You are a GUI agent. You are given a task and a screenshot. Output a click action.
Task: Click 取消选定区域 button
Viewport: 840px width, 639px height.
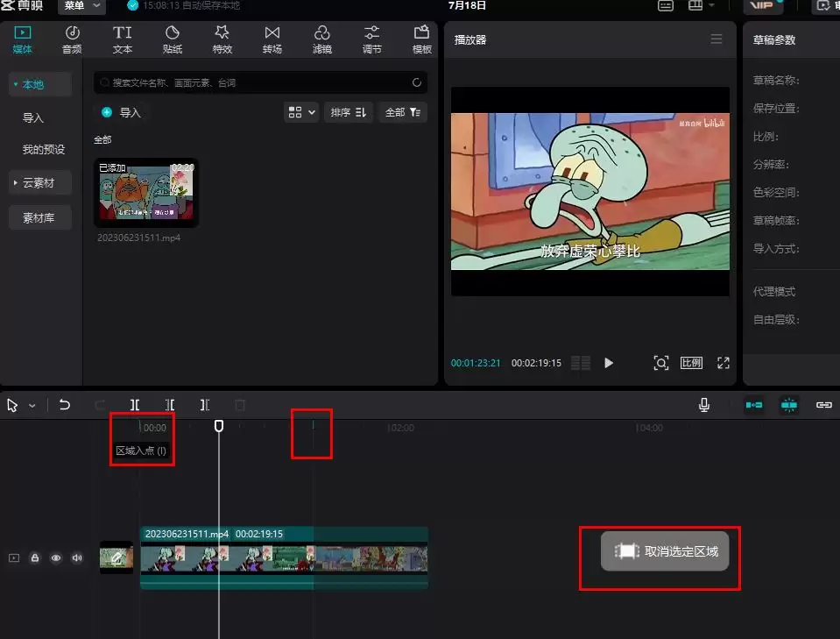point(665,551)
